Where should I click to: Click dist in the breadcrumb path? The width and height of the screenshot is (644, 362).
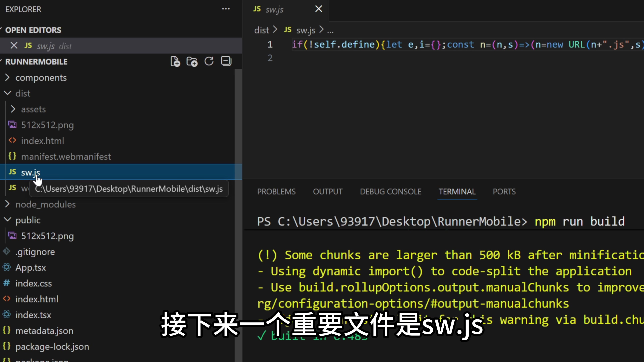click(x=261, y=30)
